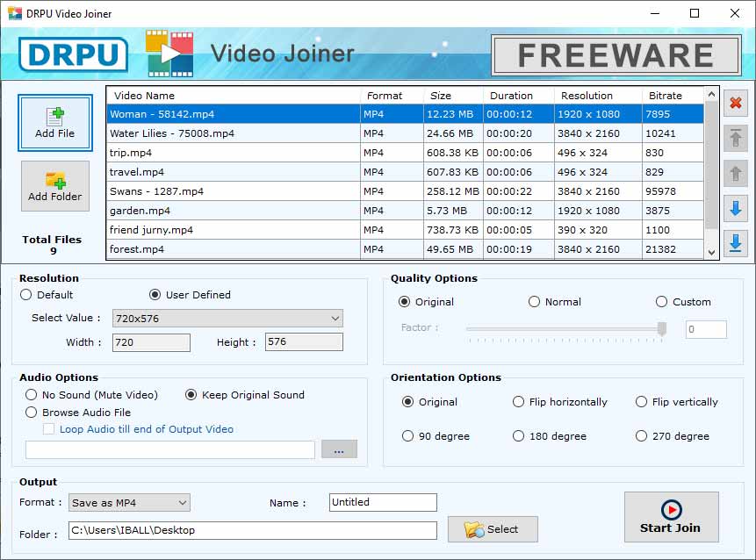Image resolution: width=756 pixels, height=560 pixels.
Task: Move selected video down one position
Action: click(x=735, y=208)
